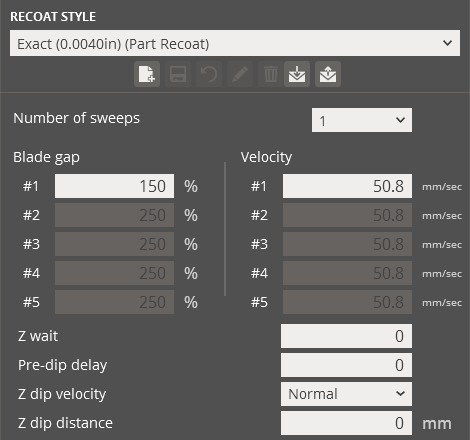Open the Recoat Style dropdown
The image size is (470, 440).
coord(235,43)
